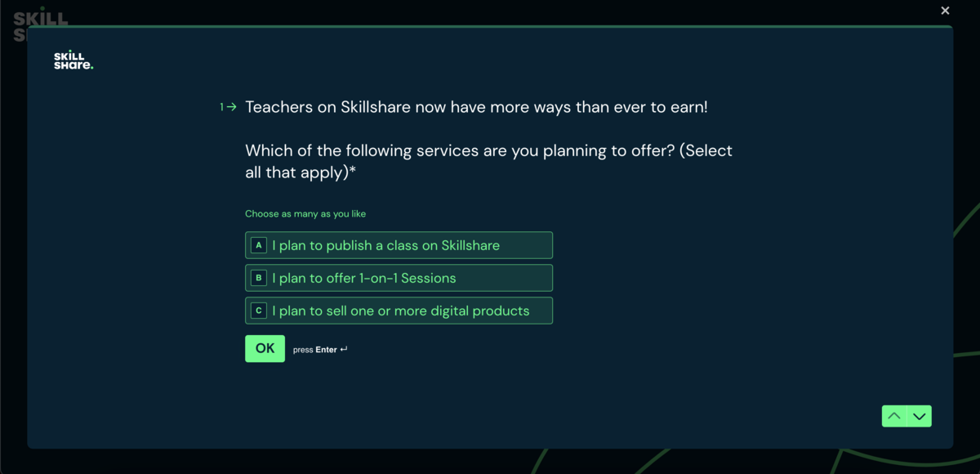
Task: Dismiss the survey with the X button
Action: click(945, 11)
